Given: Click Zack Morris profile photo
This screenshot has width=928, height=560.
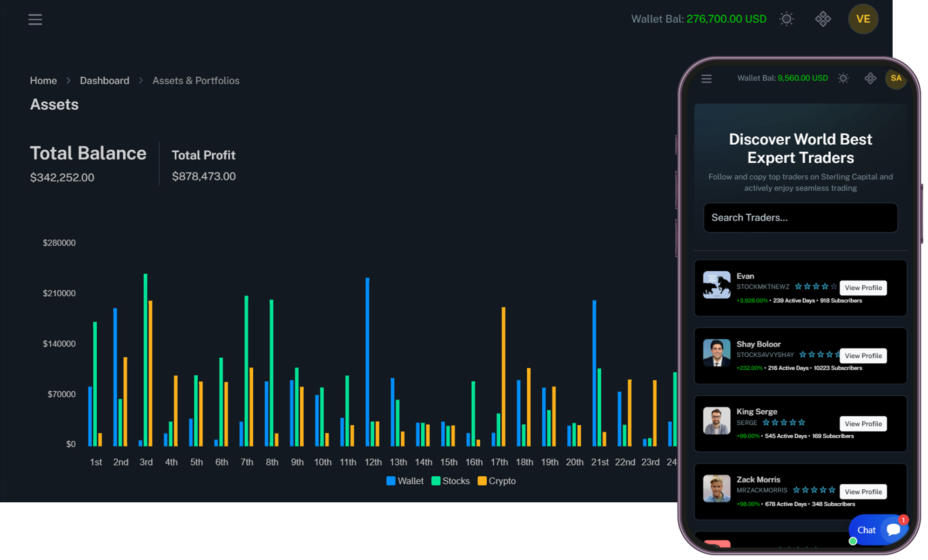Looking at the screenshot, I should coord(717,488).
